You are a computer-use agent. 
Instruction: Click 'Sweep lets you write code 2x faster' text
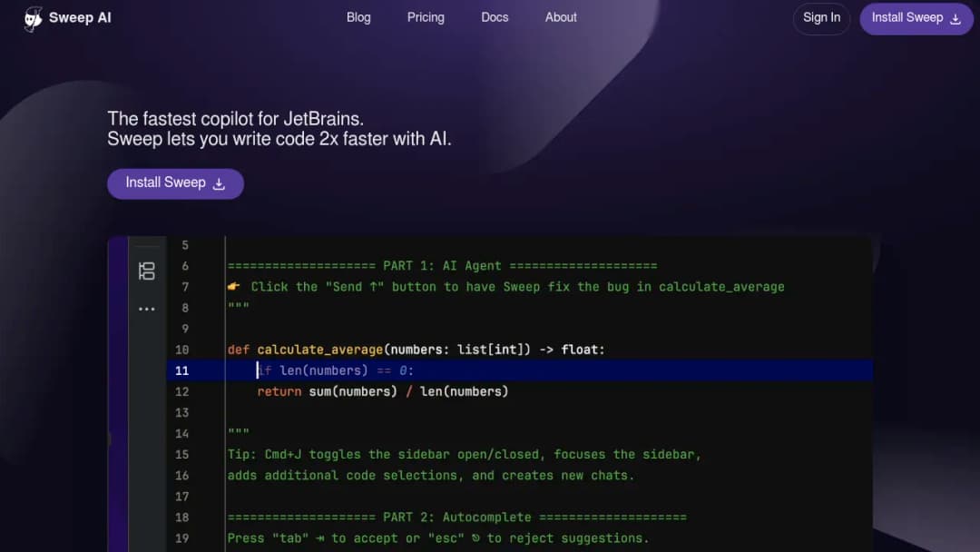point(279,139)
